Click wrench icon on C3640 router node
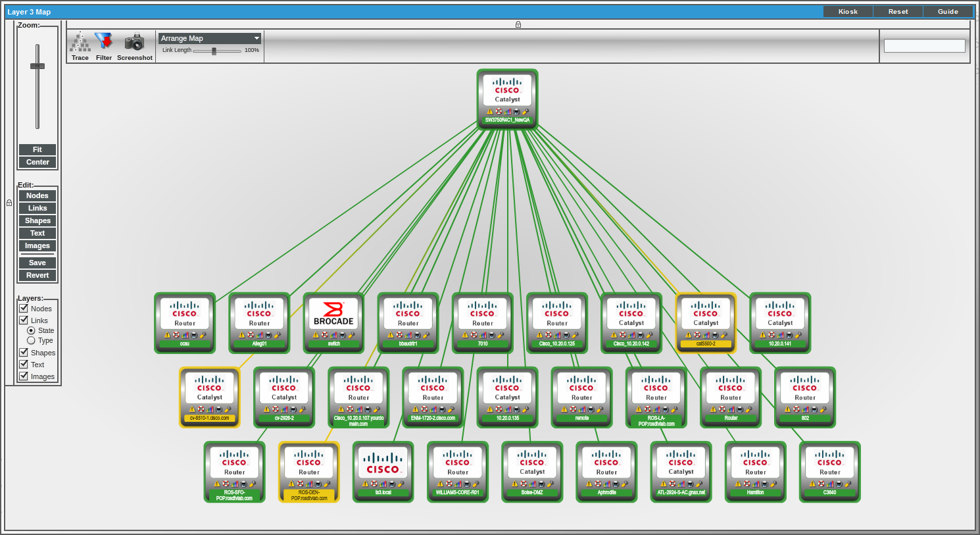The height and width of the screenshot is (535, 980). tap(848, 484)
